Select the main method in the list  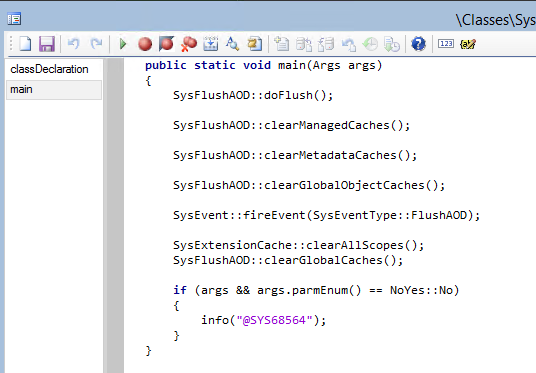pos(54,90)
